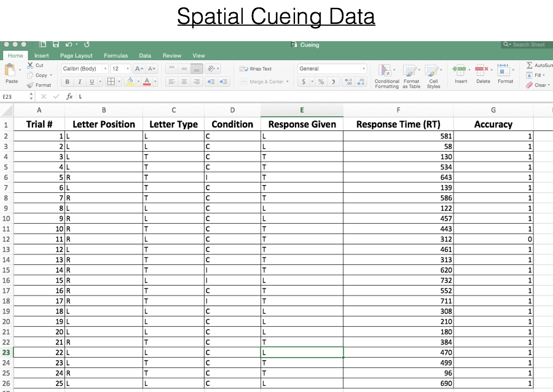Click the Save icon in title bar
Image resolution: width=553 pixels, height=392 pixels.
(x=56, y=44)
